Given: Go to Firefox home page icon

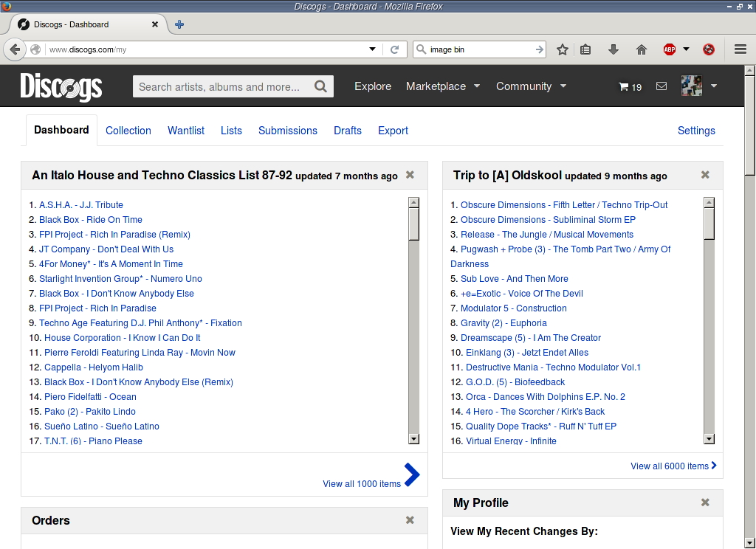Looking at the screenshot, I should 642,49.
